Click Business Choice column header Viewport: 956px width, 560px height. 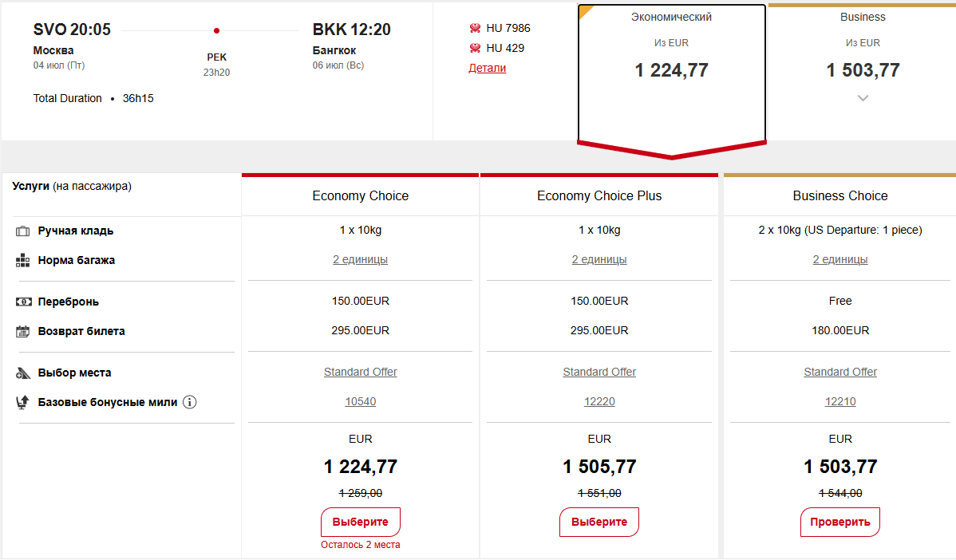[x=840, y=195]
